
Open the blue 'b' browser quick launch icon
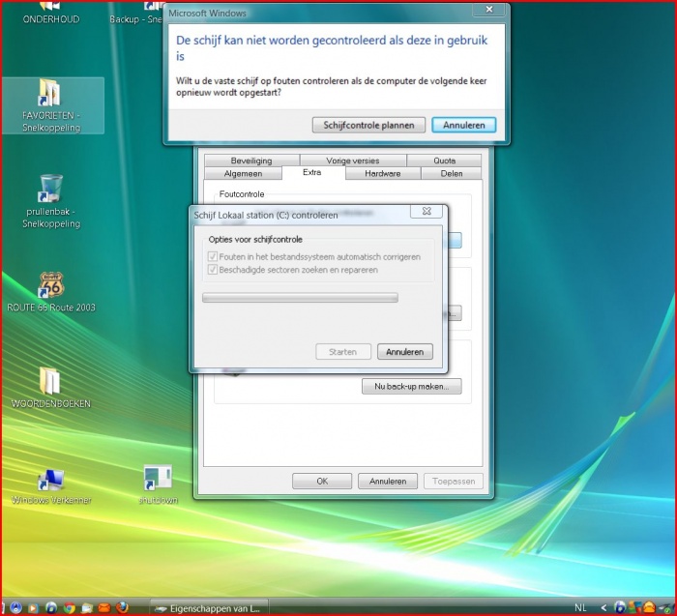(x=51, y=608)
